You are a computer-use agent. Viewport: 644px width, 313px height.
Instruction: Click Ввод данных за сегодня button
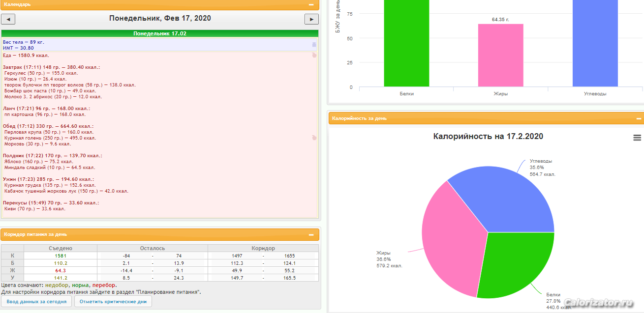37,301
